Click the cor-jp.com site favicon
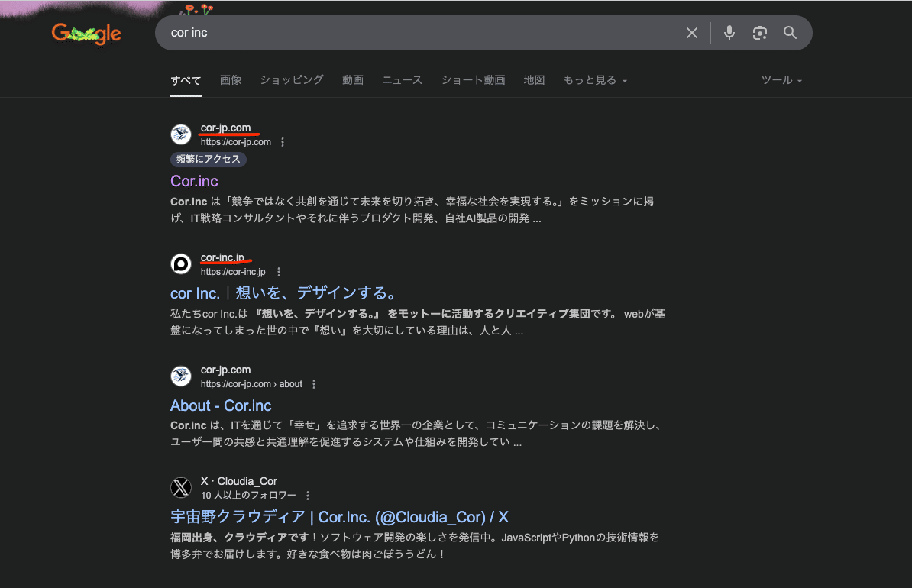This screenshot has width=912, height=588. click(181, 134)
